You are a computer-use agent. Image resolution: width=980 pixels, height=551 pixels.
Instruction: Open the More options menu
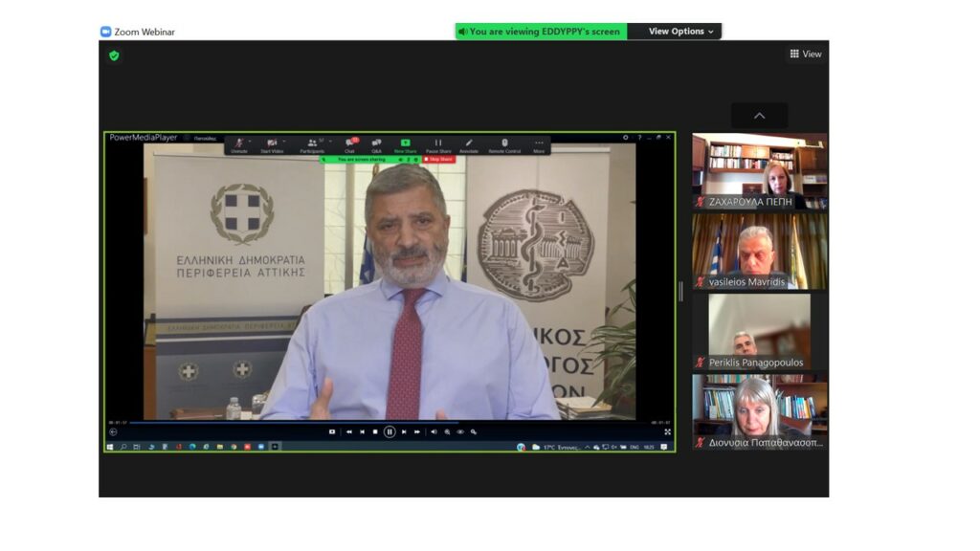pos(539,143)
